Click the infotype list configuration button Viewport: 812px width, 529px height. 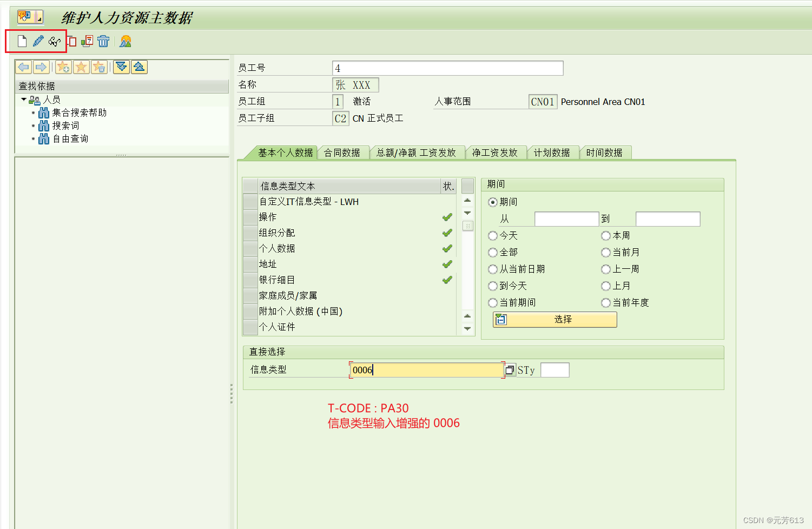point(468,186)
